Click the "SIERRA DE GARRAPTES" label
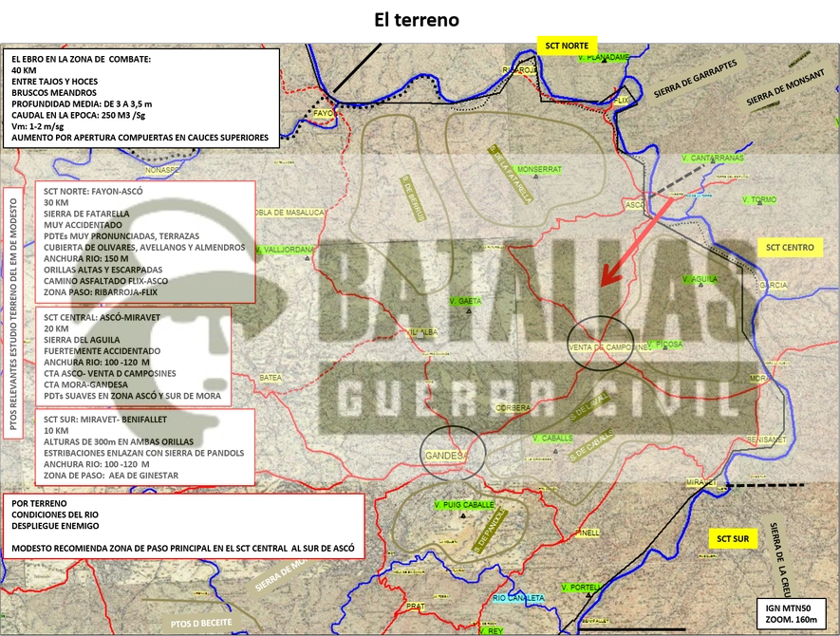The image size is (840, 636). coord(695,78)
